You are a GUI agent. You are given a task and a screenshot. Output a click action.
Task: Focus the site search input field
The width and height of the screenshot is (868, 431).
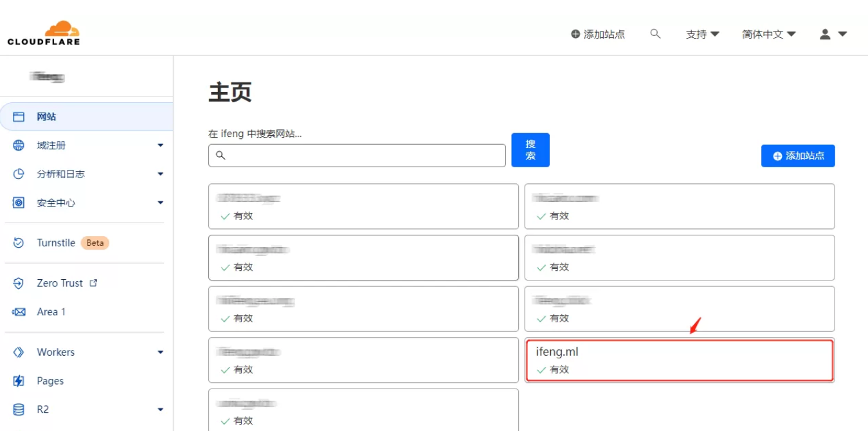pyautogui.click(x=357, y=155)
